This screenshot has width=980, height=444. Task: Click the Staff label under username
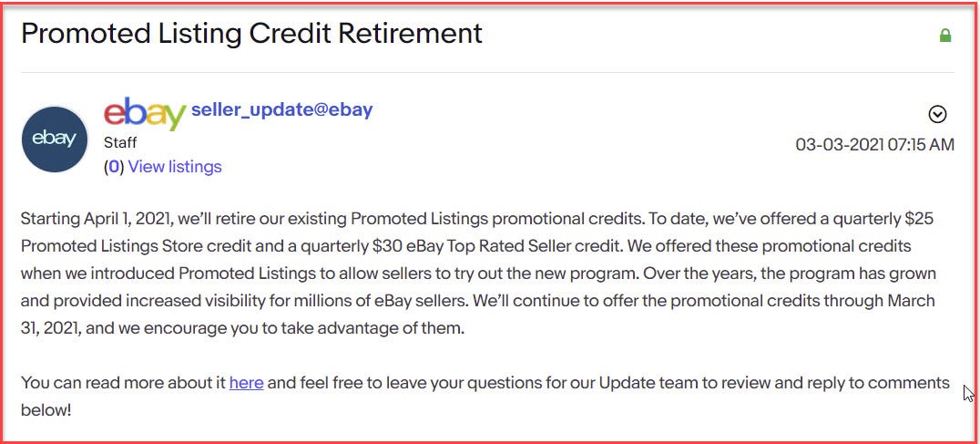pyautogui.click(x=121, y=143)
